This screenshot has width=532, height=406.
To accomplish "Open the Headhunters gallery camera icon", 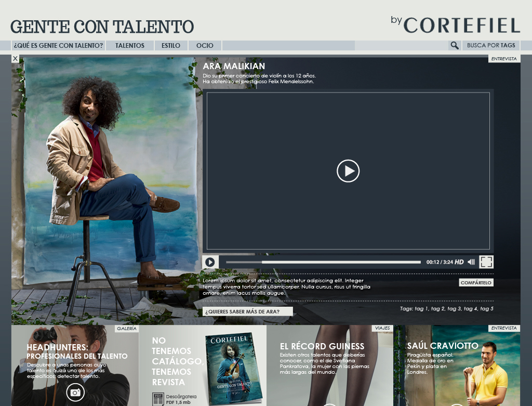I will [x=75, y=392].
